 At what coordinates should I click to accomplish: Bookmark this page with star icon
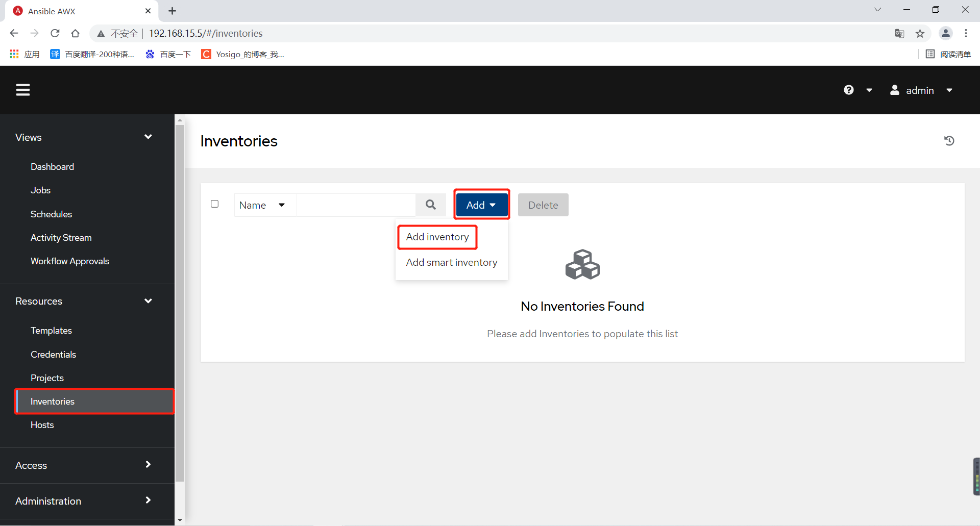(920, 33)
